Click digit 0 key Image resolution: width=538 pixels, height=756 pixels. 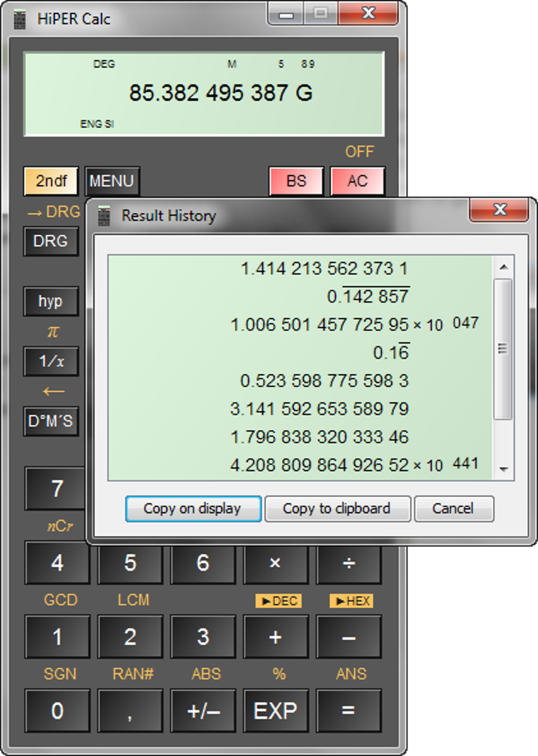click(57, 710)
